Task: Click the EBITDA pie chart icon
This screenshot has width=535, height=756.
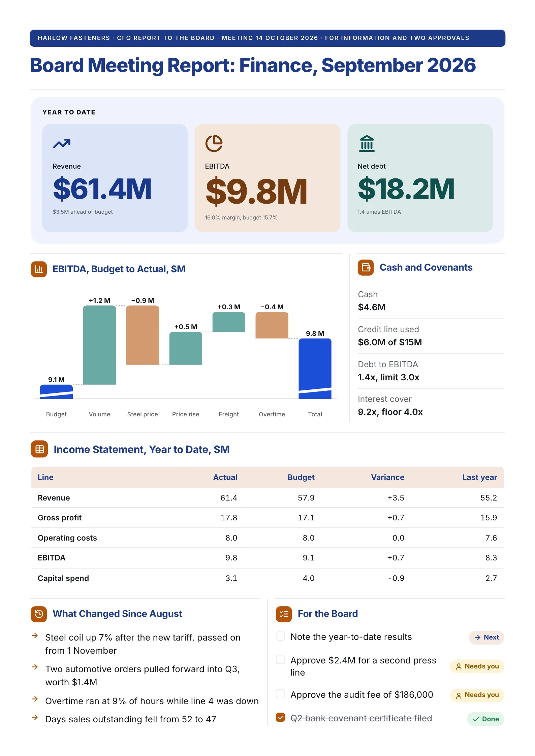Action: [x=214, y=143]
